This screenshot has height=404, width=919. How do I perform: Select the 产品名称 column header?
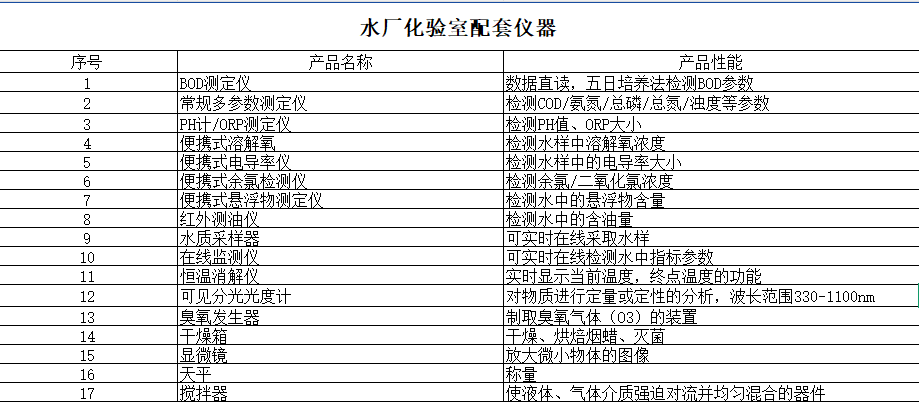pyautogui.click(x=340, y=62)
